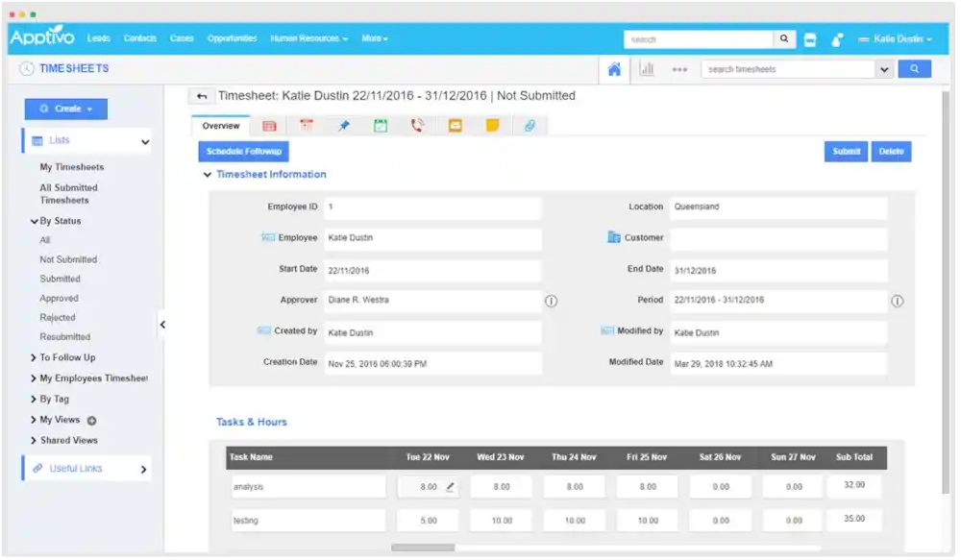Switch to the Overview tab
The image size is (961, 560).
tap(220, 125)
